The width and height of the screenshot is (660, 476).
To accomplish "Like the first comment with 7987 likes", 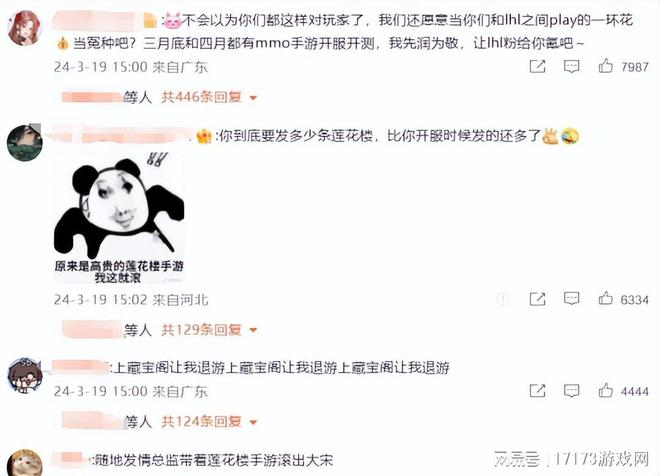I will pos(605,66).
